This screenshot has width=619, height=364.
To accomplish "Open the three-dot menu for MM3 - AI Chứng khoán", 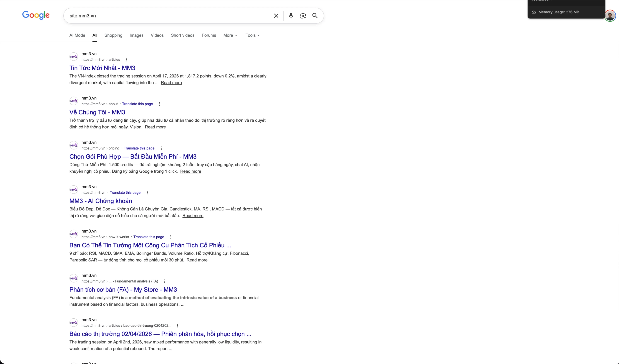I will (x=147, y=193).
